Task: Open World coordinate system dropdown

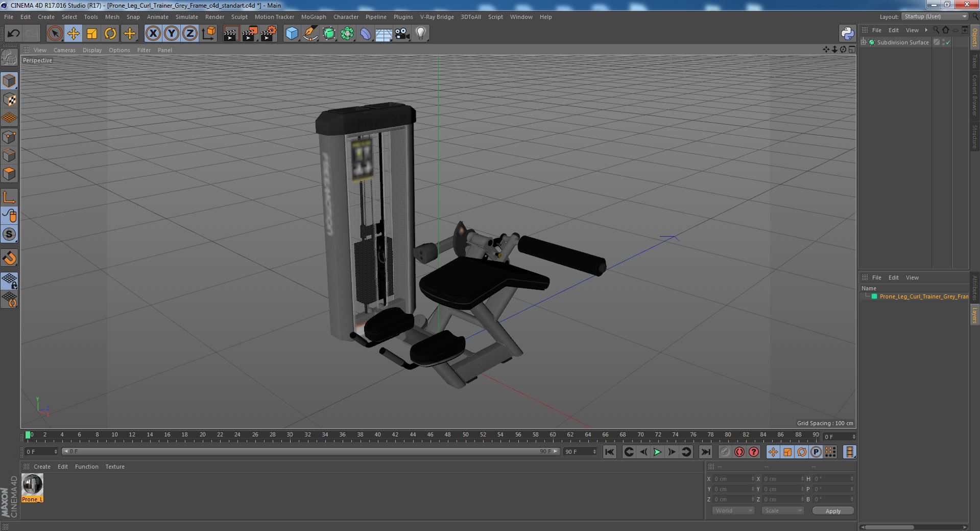Action: [x=733, y=511]
